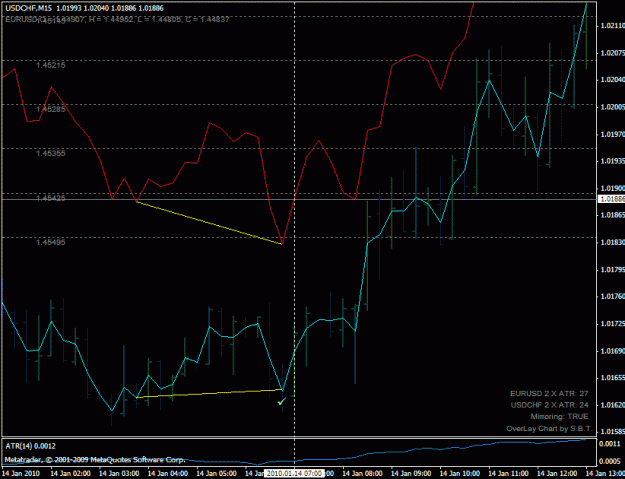This screenshot has width=625, height=479.
Task: Click time axis label '14 Jan 09:00'
Action: 411,473
